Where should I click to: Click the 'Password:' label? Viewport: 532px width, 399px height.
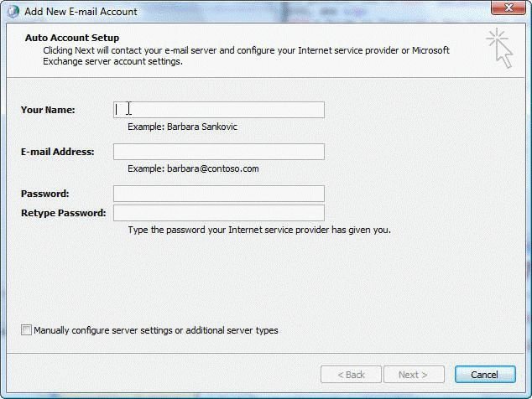coord(44,194)
